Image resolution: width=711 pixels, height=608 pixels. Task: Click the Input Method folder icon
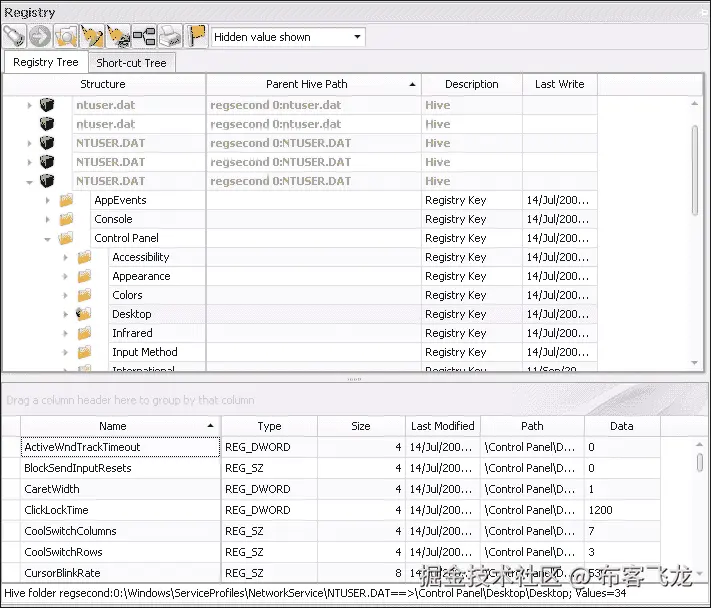[x=84, y=352]
